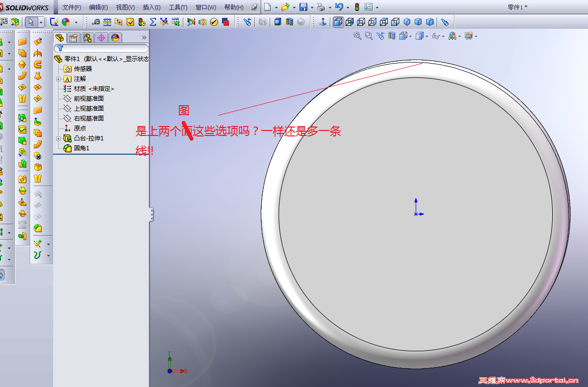This screenshot has height=387, width=588.
Task: Open dropdown next to Save icon
Action: (312, 7)
